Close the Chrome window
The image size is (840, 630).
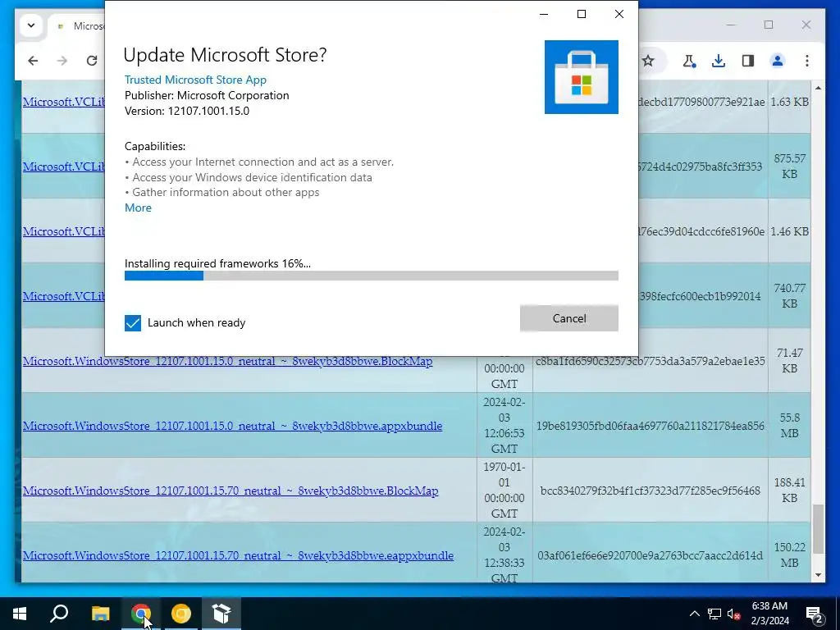806,25
